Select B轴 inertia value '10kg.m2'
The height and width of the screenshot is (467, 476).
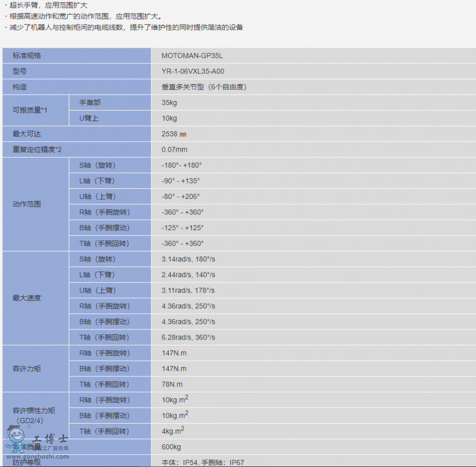pyautogui.click(x=175, y=415)
